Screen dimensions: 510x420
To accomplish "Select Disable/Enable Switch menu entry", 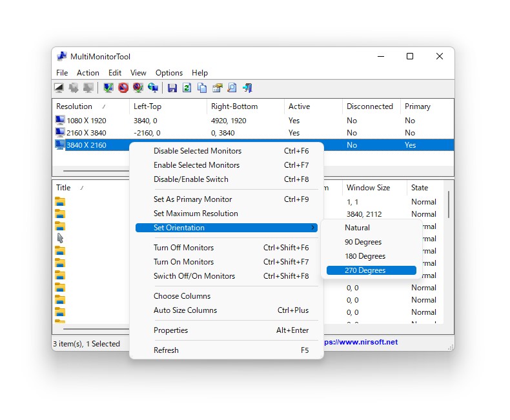I will [x=227, y=179].
